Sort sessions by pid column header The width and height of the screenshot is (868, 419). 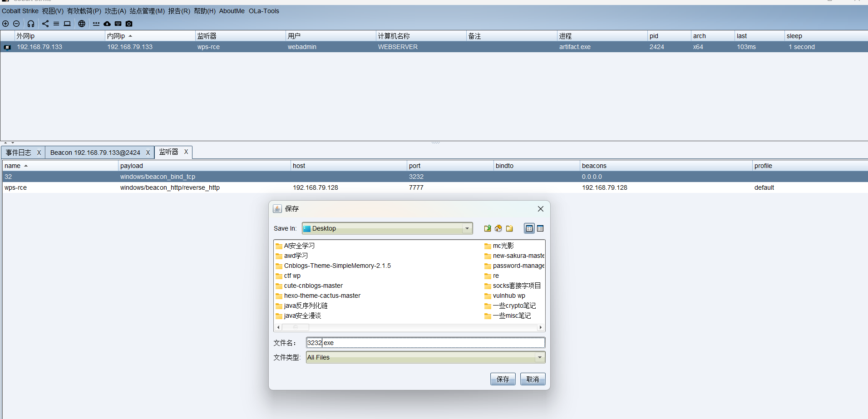pos(669,36)
